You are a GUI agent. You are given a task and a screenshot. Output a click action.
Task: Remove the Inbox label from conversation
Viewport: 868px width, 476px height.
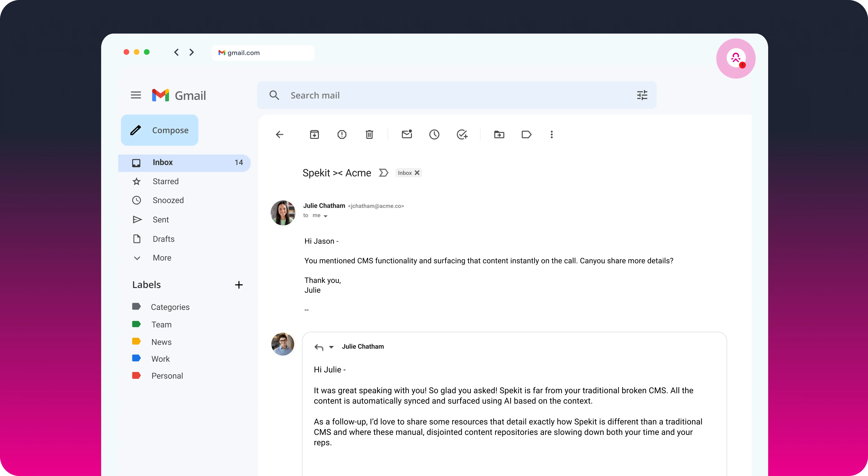tap(417, 173)
